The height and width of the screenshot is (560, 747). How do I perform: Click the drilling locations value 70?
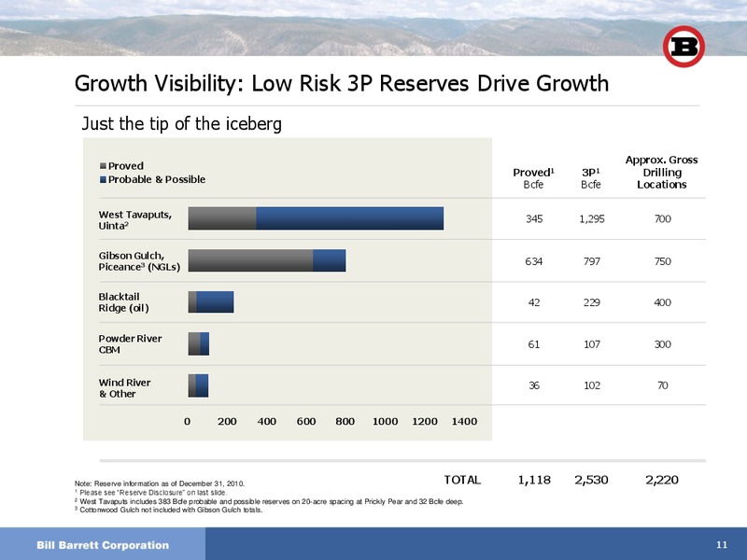click(x=663, y=385)
